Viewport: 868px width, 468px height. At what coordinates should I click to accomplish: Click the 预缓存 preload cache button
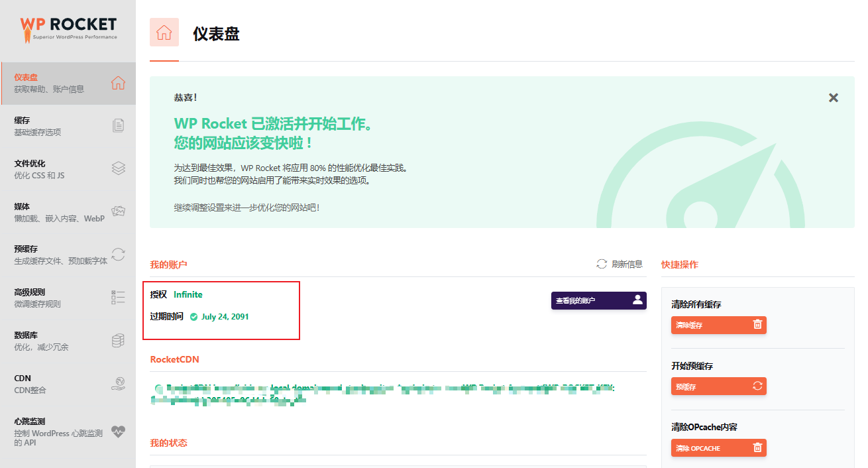coord(719,386)
